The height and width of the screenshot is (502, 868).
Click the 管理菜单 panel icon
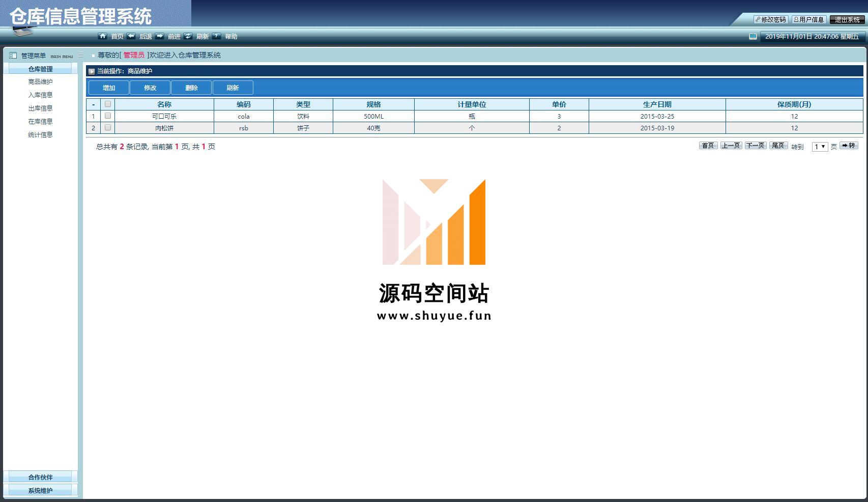pos(13,55)
